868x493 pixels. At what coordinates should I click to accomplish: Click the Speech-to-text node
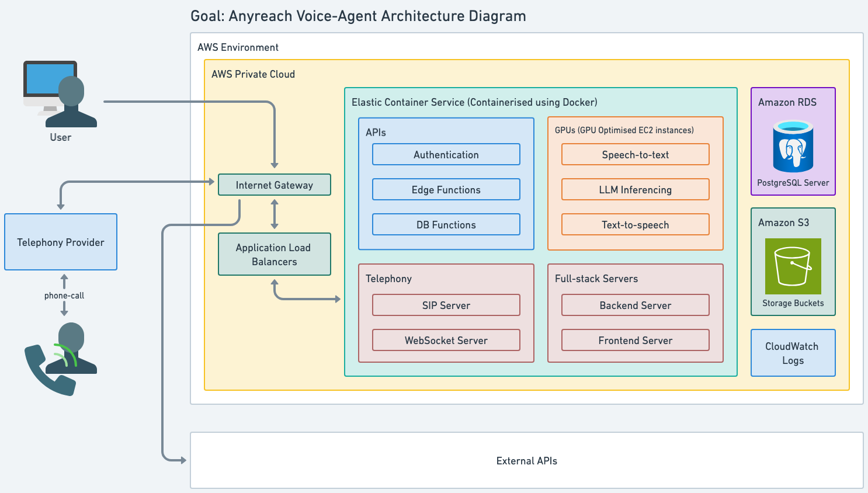point(636,154)
